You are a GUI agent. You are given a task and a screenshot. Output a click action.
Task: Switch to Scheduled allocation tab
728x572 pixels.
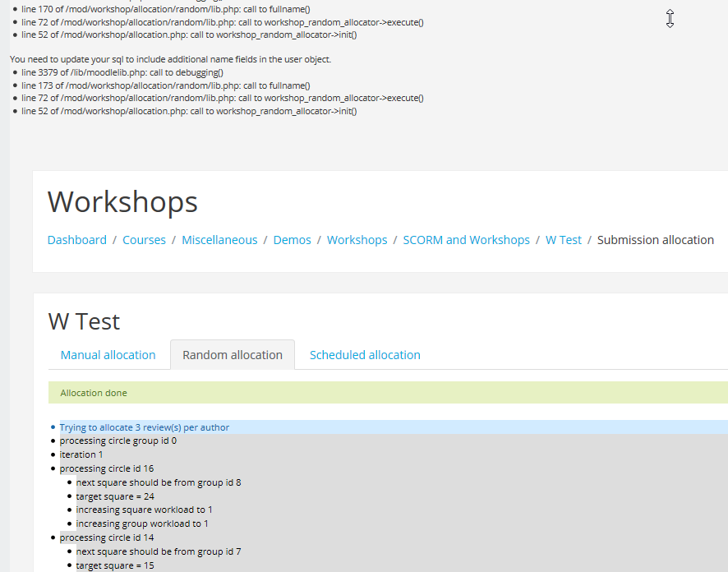pos(365,355)
